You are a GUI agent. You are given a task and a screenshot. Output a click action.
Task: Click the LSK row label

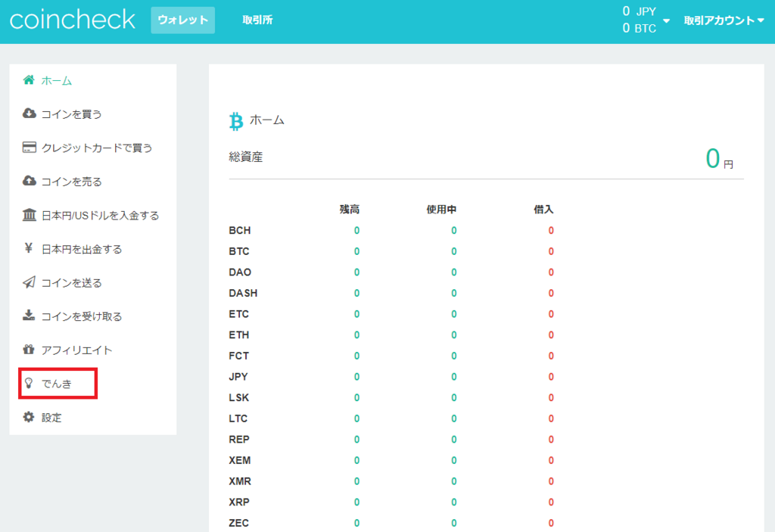point(238,397)
